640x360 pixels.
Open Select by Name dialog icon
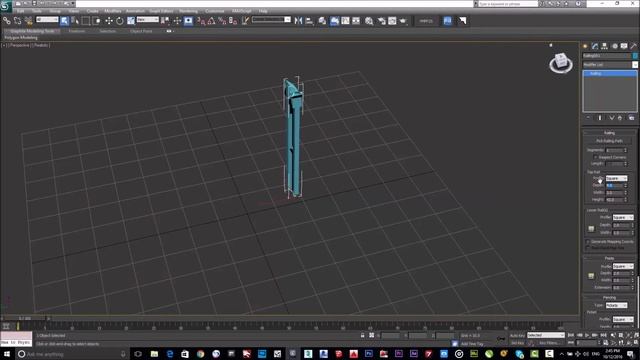(75, 20)
